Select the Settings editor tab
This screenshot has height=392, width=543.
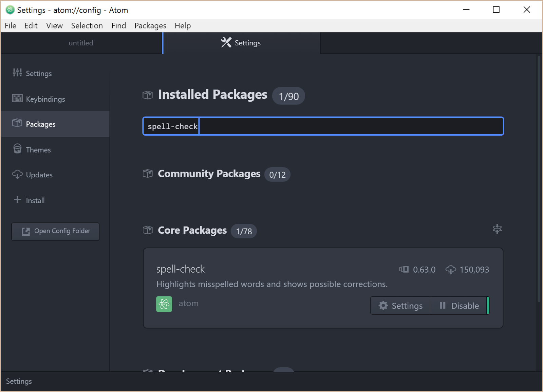click(241, 43)
